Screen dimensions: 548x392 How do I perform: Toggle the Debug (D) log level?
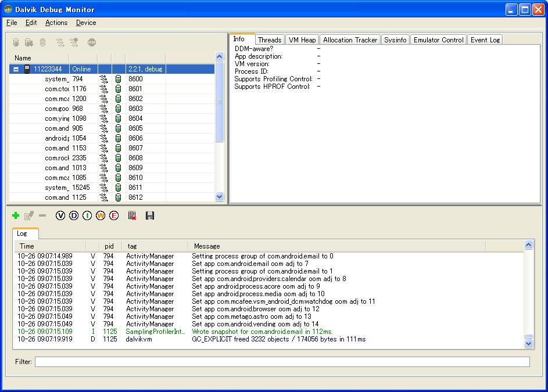pos(73,216)
